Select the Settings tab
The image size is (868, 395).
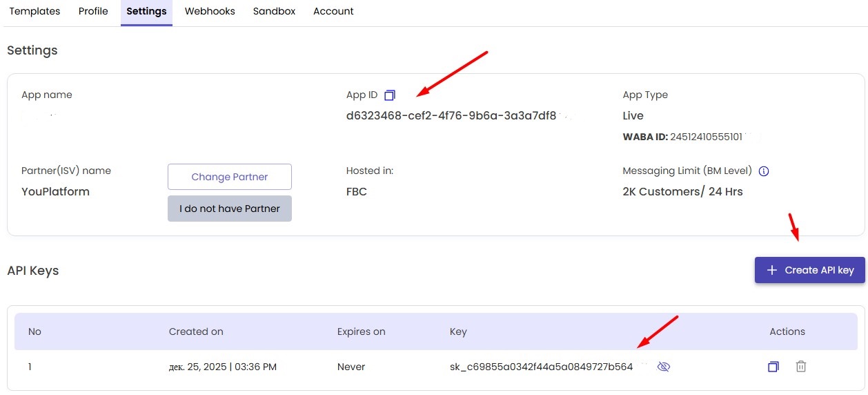(x=146, y=12)
